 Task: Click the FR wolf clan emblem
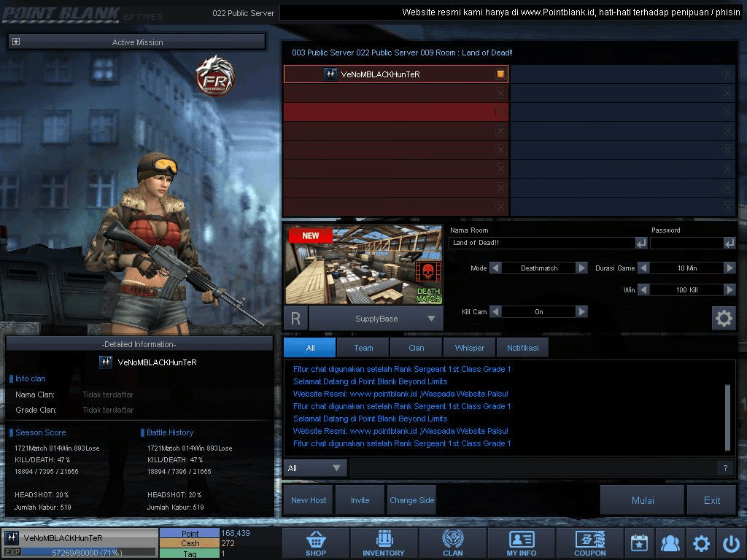216,76
